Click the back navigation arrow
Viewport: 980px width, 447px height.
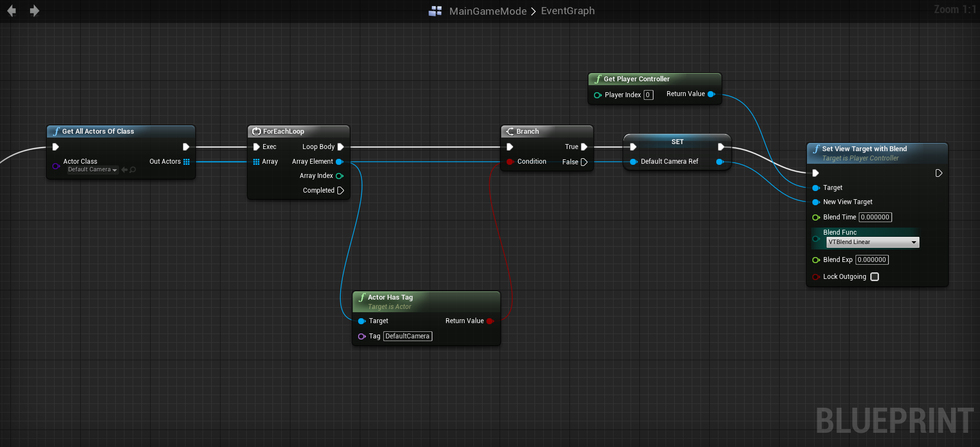coord(11,11)
